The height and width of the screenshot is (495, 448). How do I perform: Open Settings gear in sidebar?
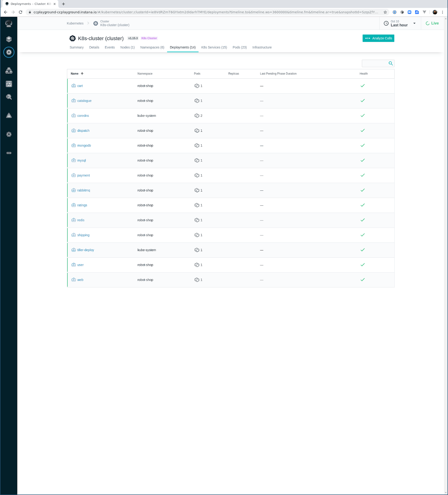[9, 134]
